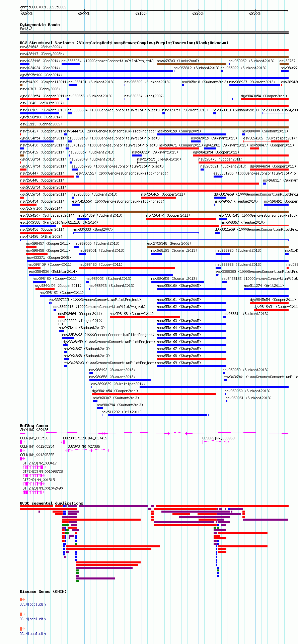Click the 69300k ruler tick label

[x=255, y=13]
